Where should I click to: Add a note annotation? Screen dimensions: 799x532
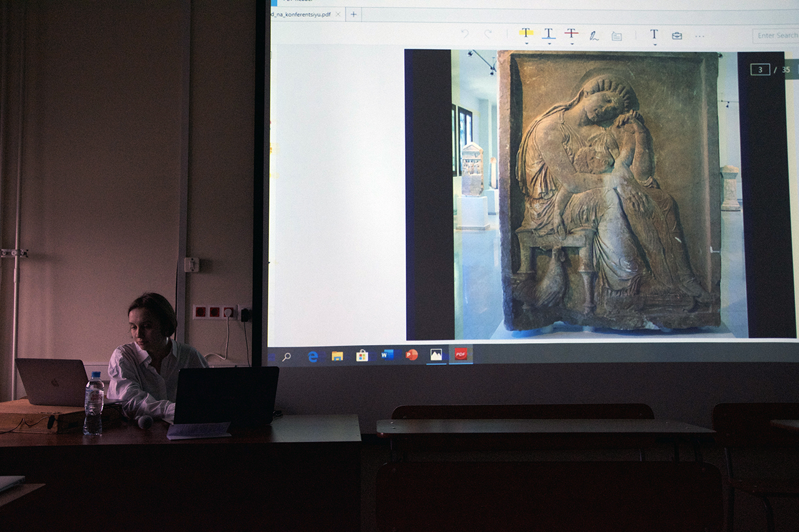[617, 36]
